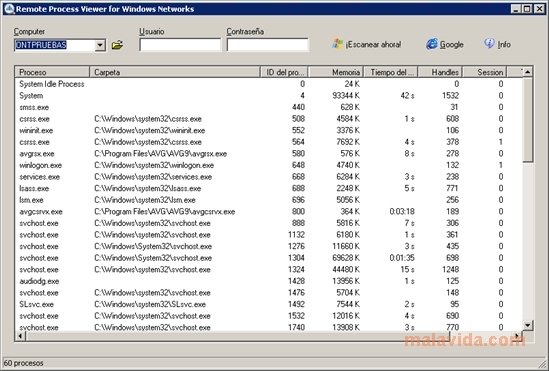The image size is (549, 371).
Task: Select svchost.exe with process ID 1132
Action: pos(269,234)
